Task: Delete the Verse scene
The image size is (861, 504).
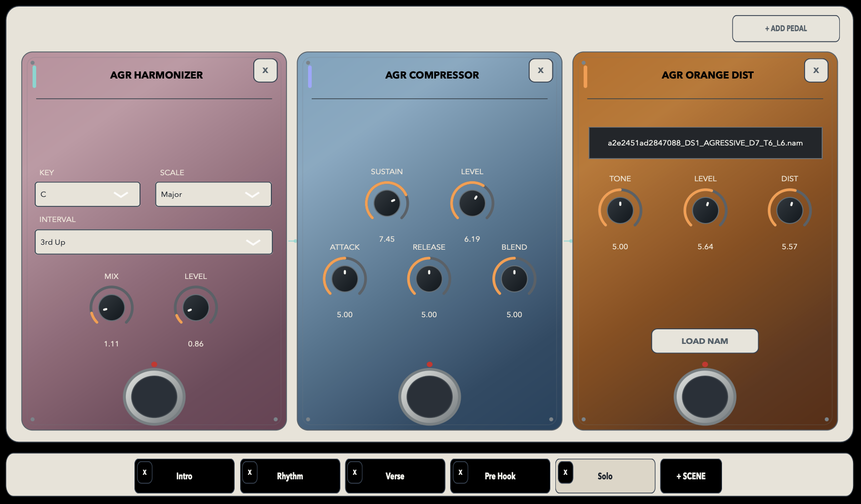Action: [x=354, y=473]
